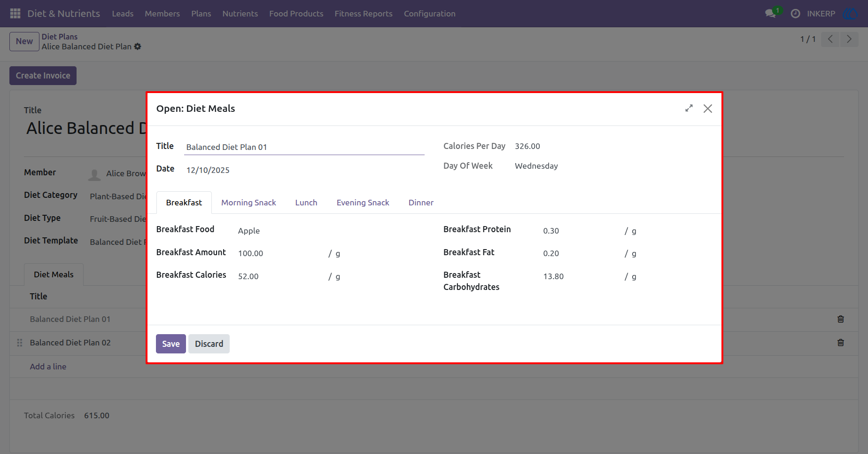Go to Diet Plans breadcrumb
The image size is (868, 454).
[x=60, y=37]
